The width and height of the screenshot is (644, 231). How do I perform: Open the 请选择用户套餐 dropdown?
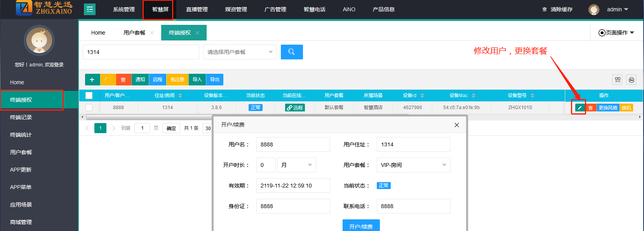(240, 52)
